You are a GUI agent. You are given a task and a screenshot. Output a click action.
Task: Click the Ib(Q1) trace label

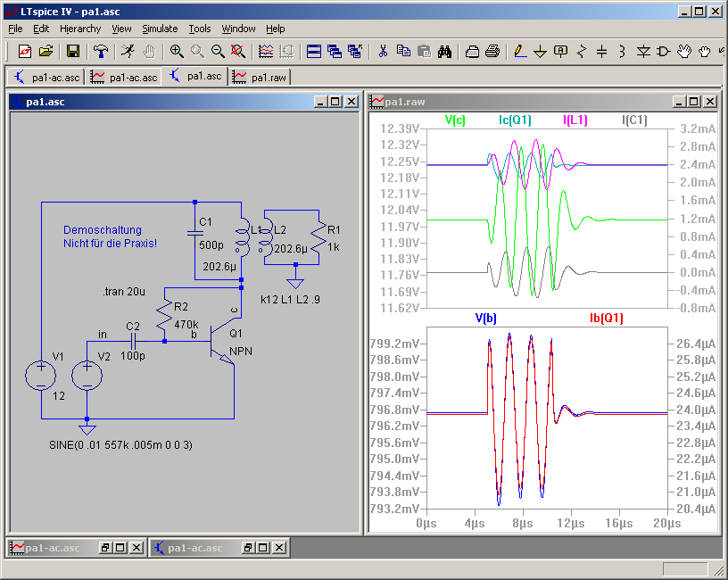tap(607, 318)
